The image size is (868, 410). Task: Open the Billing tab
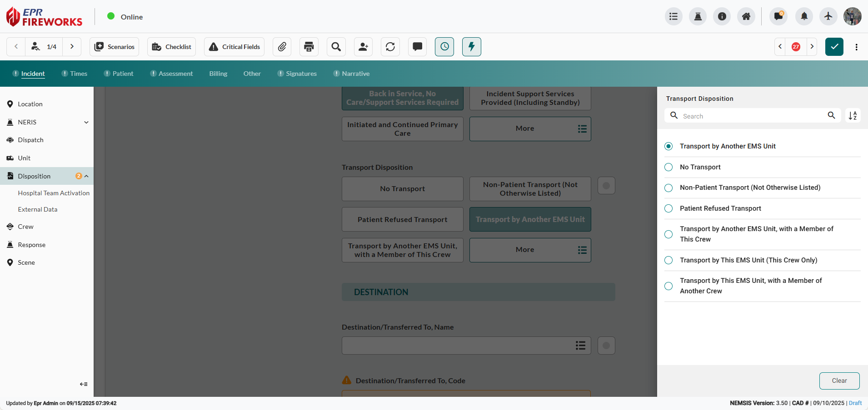218,74
